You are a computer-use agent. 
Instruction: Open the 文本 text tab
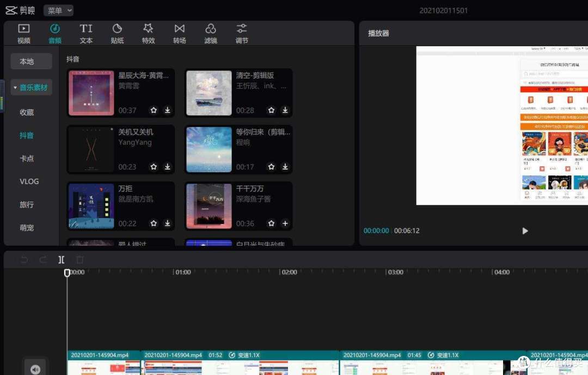click(x=86, y=33)
